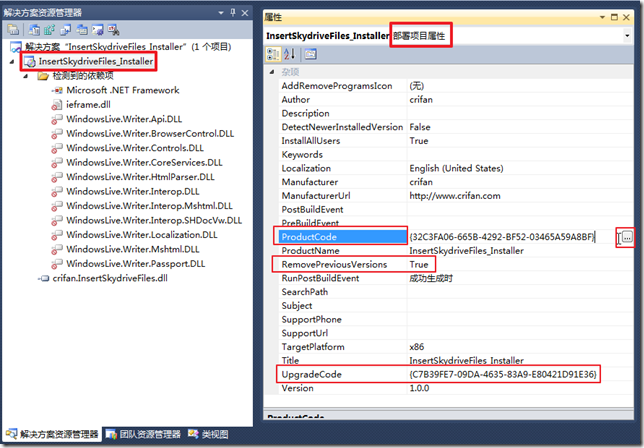Select the ProductCode property name

pyautogui.click(x=309, y=237)
